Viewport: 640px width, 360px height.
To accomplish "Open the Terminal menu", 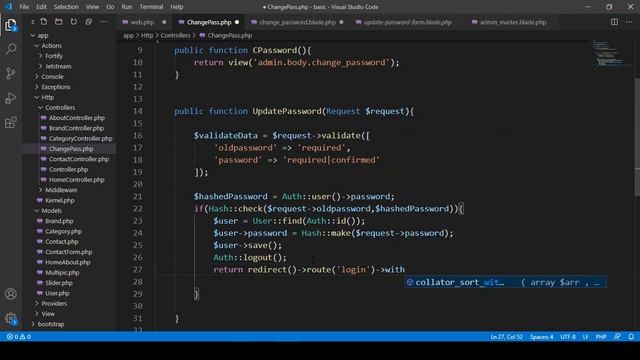I will [x=151, y=7].
